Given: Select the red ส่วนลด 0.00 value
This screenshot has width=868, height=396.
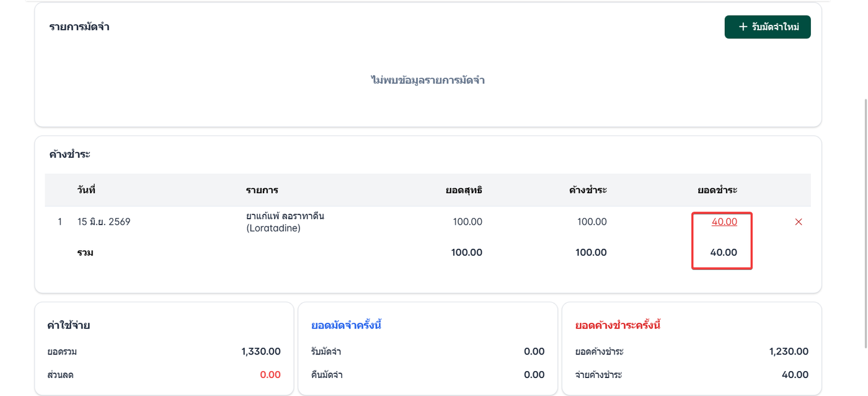Looking at the screenshot, I should tap(270, 375).
